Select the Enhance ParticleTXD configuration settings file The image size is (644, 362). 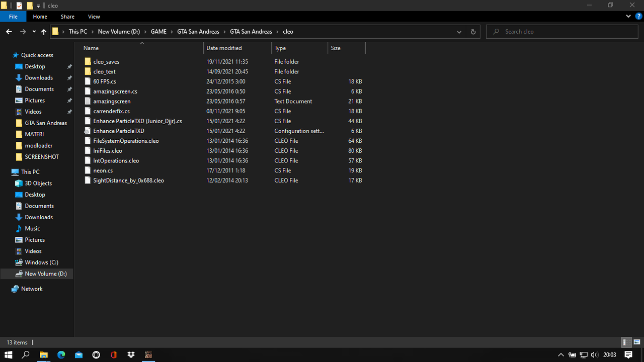pyautogui.click(x=119, y=131)
